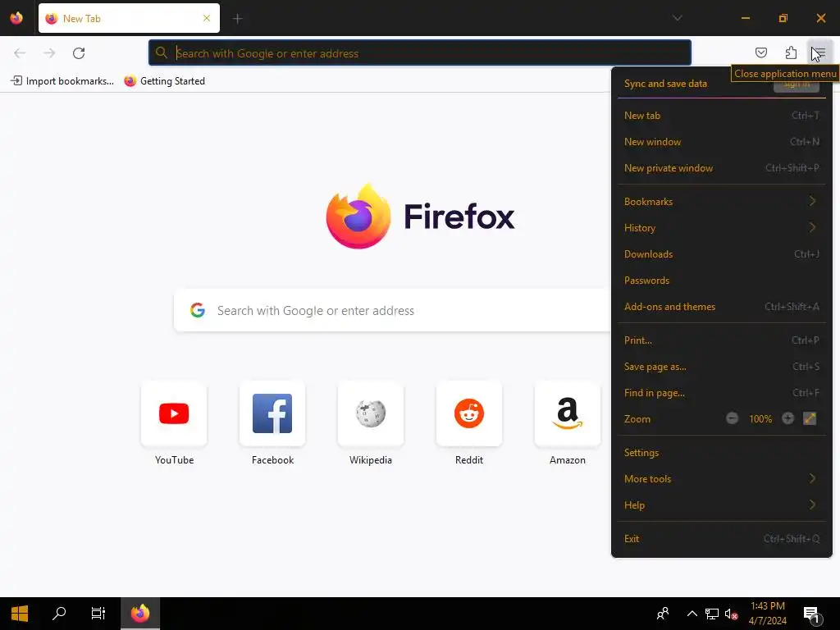Viewport: 840px width, 630px height.
Task: Open Windows taskbar search
Action: point(59,614)
